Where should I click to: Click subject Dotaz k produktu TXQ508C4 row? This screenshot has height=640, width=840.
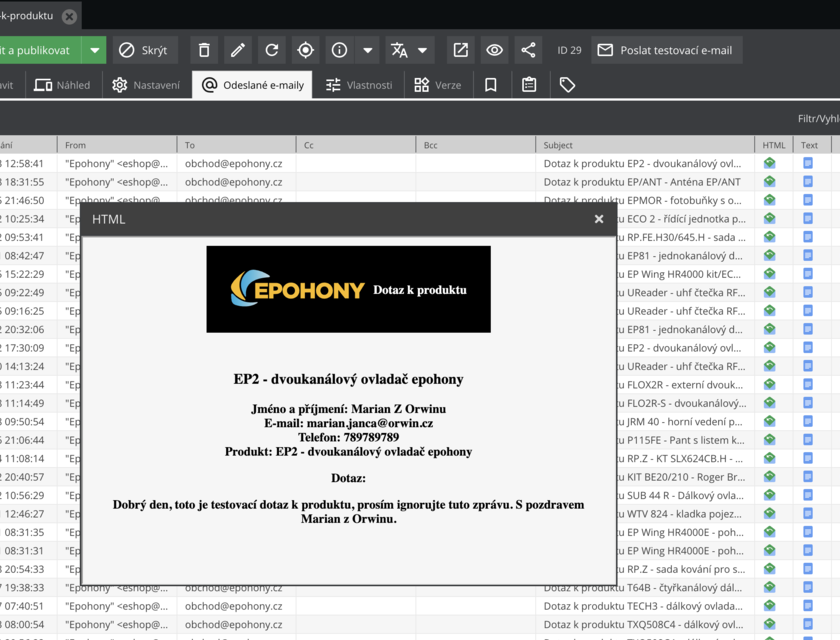point(643,624)
